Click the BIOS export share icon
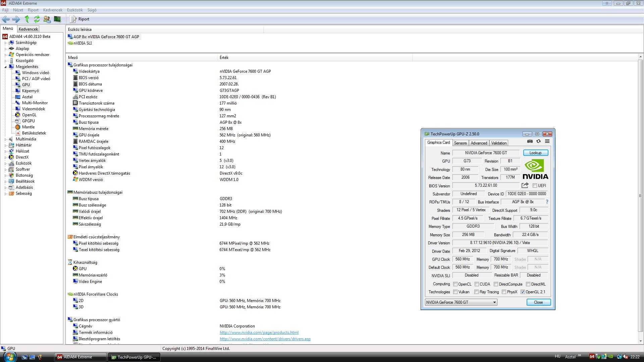This screenshot has width=644, height=362. point(525,185)
